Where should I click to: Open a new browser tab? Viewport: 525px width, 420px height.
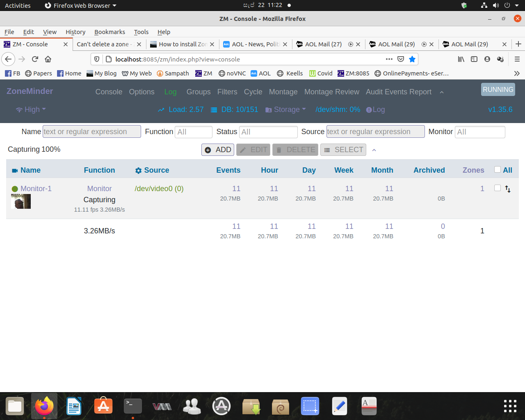coord(518,44)
